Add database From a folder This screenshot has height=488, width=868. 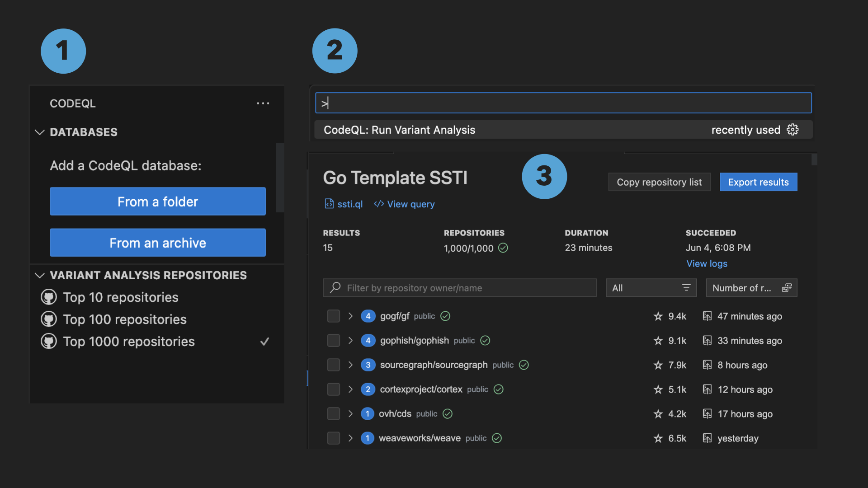tap(158, 202)
